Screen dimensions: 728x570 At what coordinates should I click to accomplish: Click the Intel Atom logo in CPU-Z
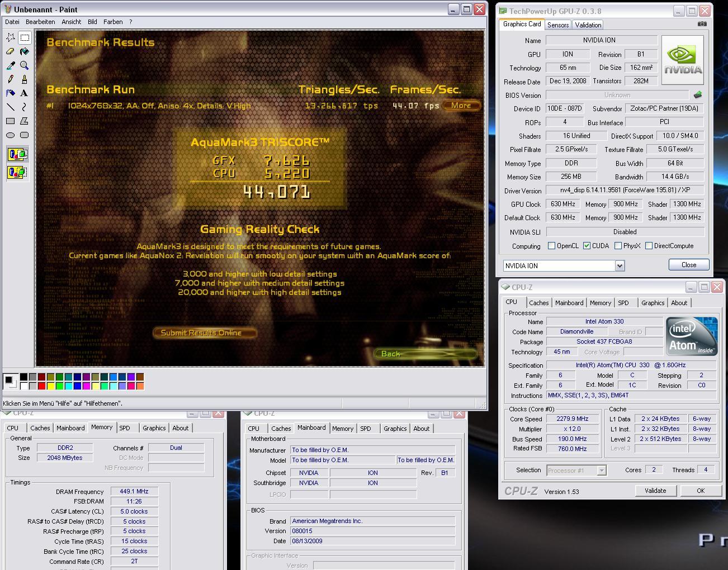(692, 336)
